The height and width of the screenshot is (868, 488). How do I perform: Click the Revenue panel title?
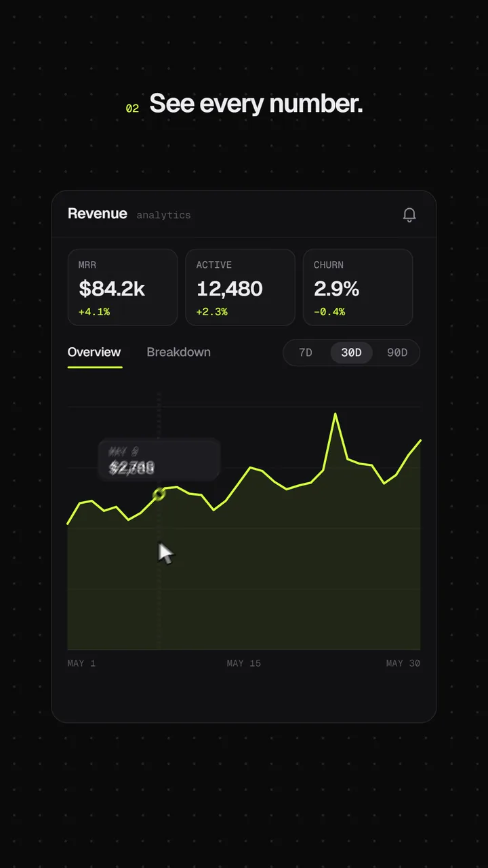coord(98,214)
